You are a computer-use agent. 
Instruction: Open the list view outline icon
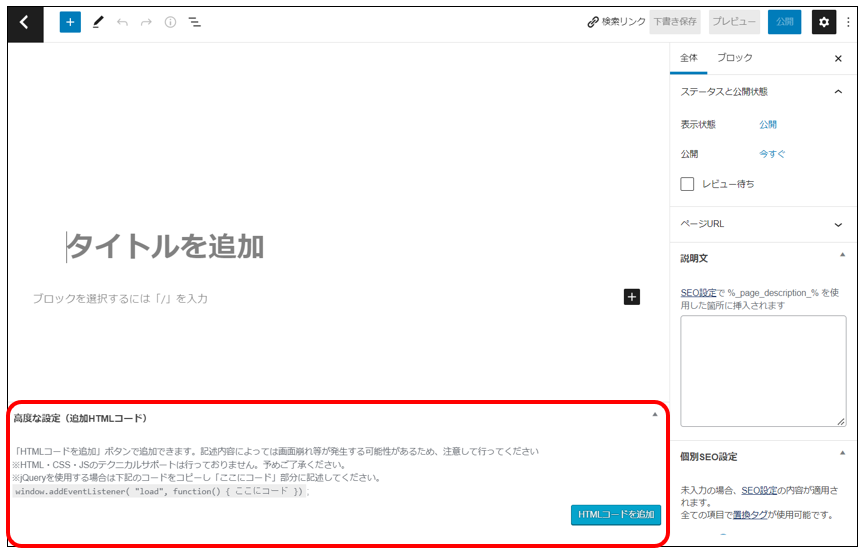195,22
